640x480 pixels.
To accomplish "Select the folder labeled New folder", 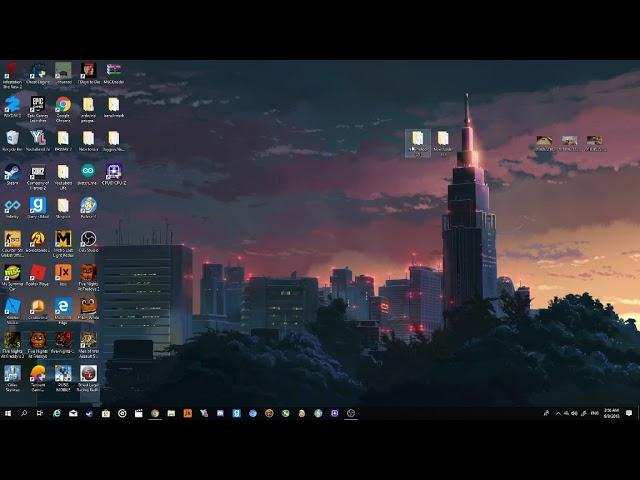I will (88, 141).
